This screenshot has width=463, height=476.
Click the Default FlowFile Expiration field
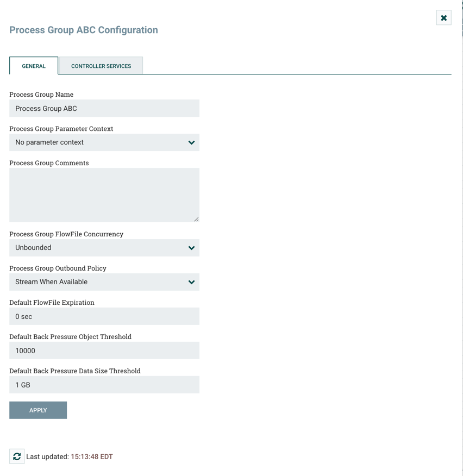104,316
